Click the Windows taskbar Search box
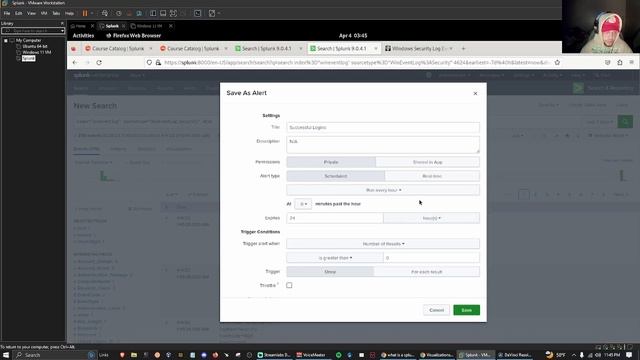 [55, 355]
